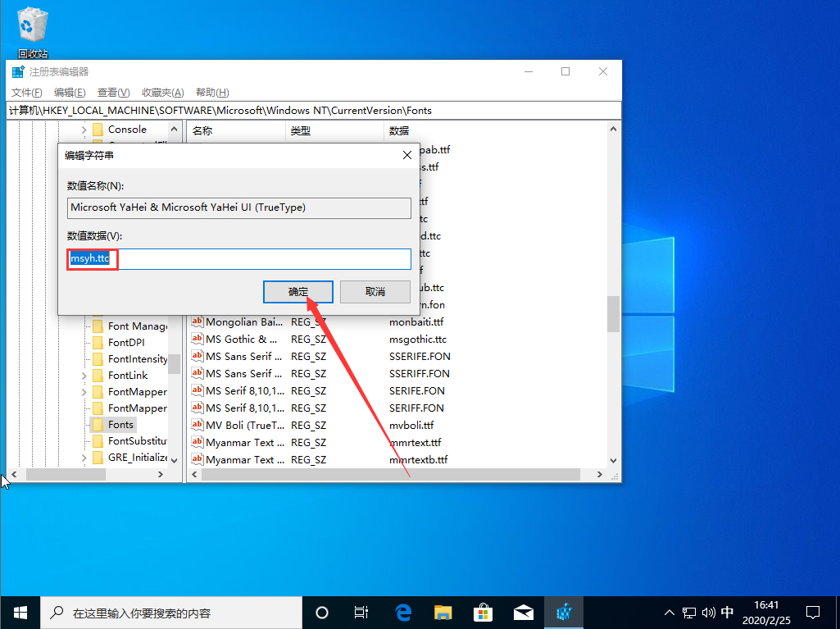Click the 取消 button

[x=375, y=291]
